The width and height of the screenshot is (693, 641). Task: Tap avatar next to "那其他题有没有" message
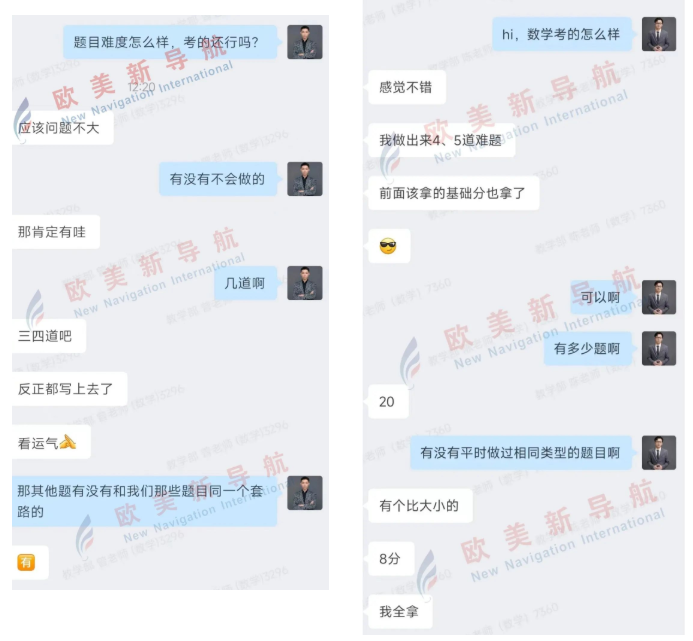305,493
